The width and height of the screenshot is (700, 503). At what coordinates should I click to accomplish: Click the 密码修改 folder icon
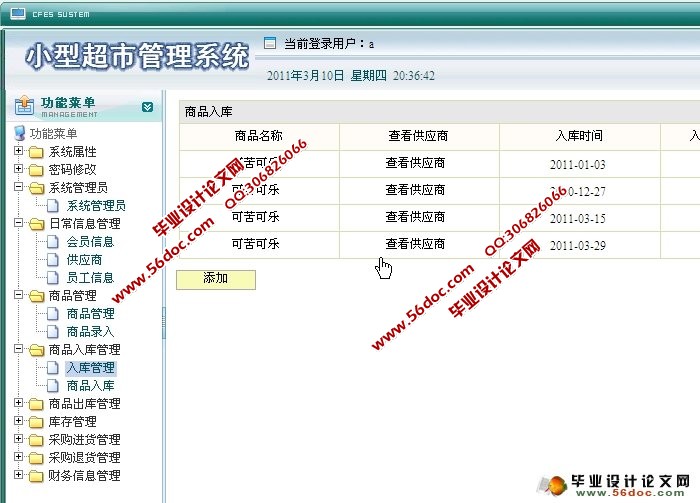point(36,170)
